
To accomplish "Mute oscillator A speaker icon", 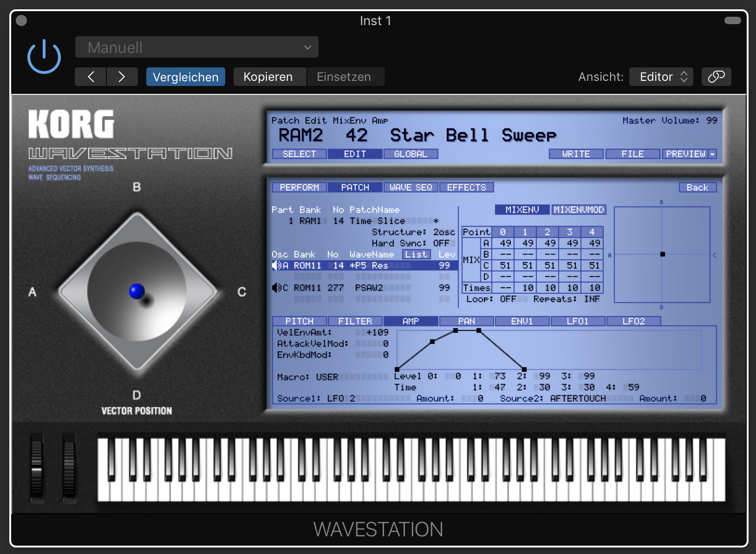I will point(276,265).
